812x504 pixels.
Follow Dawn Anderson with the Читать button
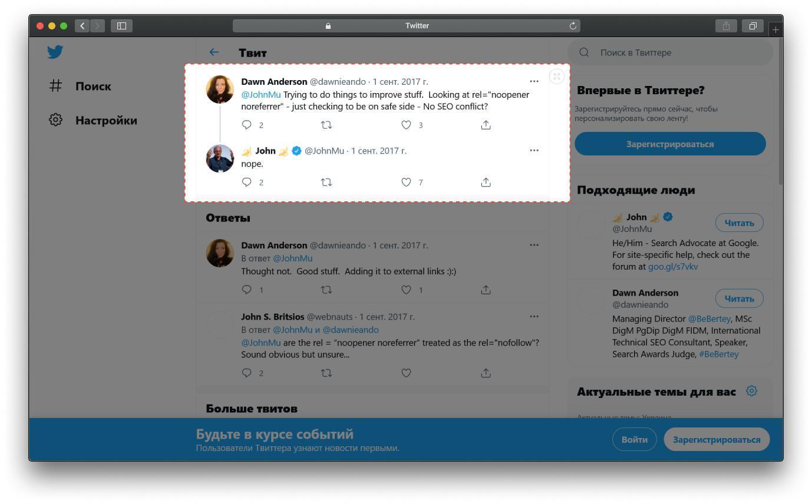739,299
